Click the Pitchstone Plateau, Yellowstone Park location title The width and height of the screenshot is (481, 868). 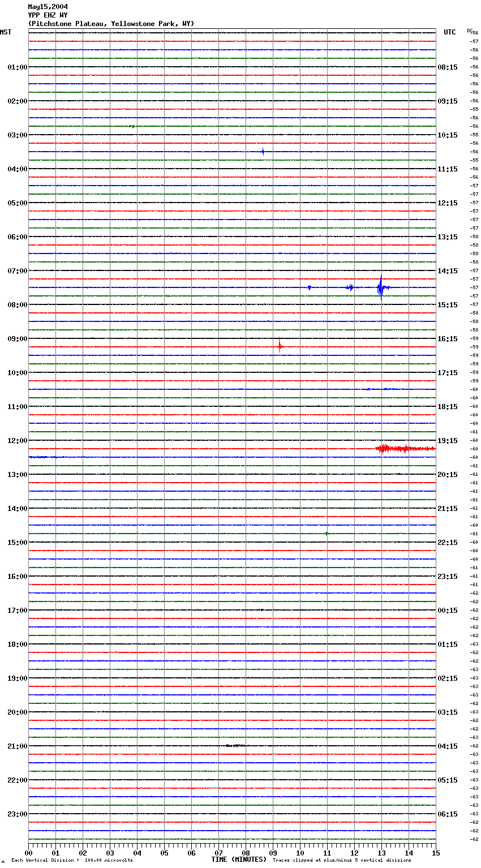pyautogui.click(x=111, y=24)
